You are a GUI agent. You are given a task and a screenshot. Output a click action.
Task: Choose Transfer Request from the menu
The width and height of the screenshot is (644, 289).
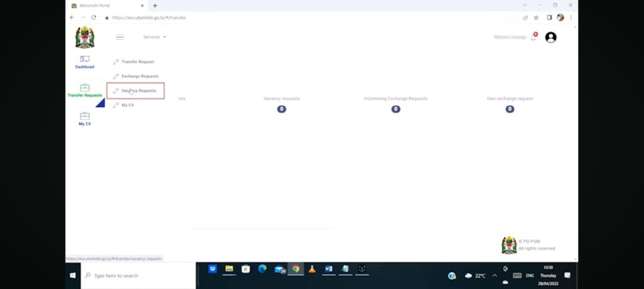click(137, 62)
